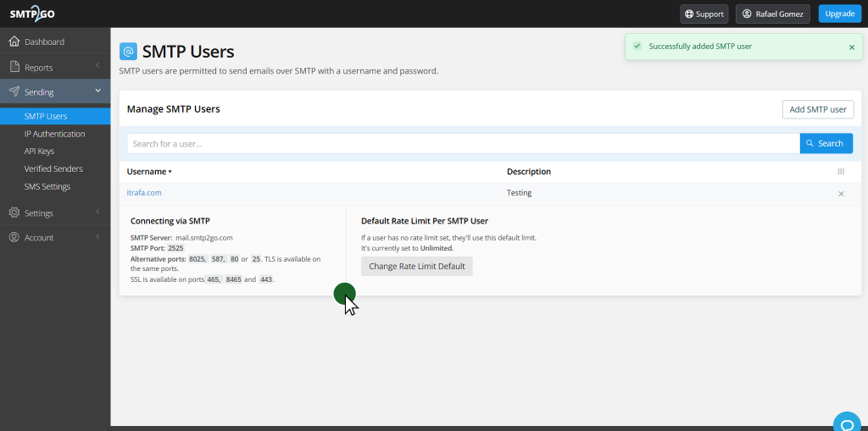Click Change Rate Limit Default
Image resolution: width=868 pixels, height=431 pixels.
coord(417,266)
